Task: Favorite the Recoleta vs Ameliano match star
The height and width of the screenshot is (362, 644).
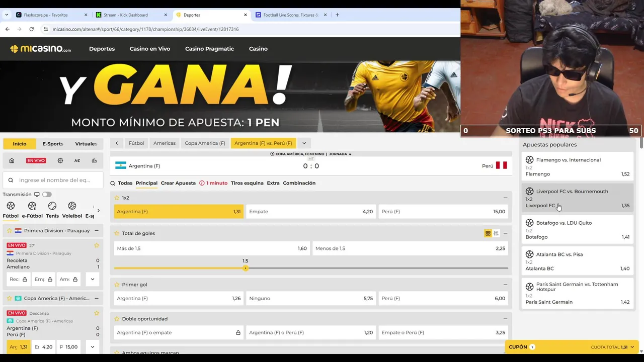Action: (x=97, y=245)
